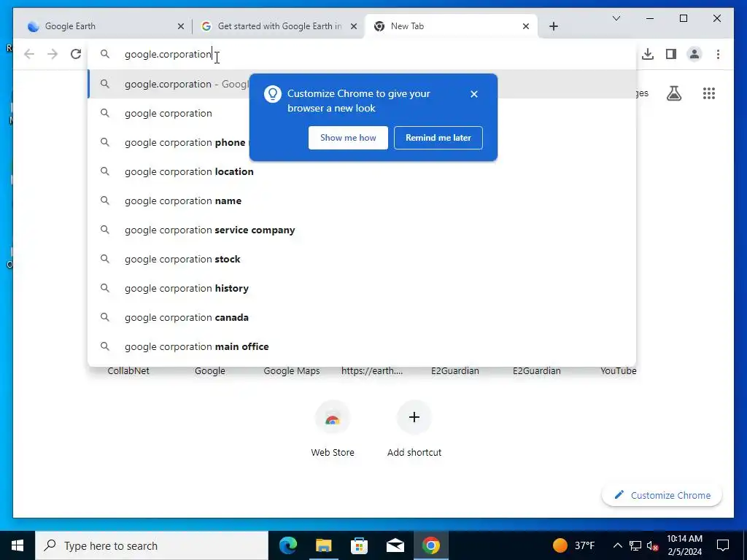Viewport: 747px width, 560px height.
Task: Select the google corporation history suggestion
Action: (x=362, y=288)
